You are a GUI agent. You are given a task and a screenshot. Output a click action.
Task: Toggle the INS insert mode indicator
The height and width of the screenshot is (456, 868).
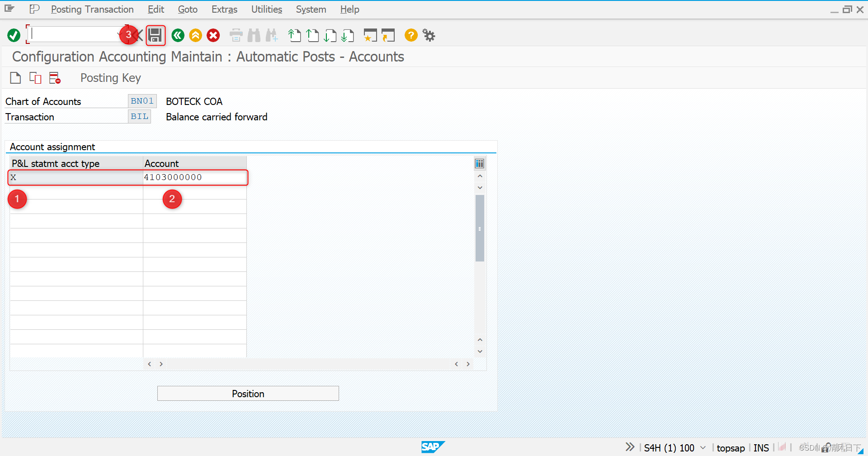(x=761, y=448)
